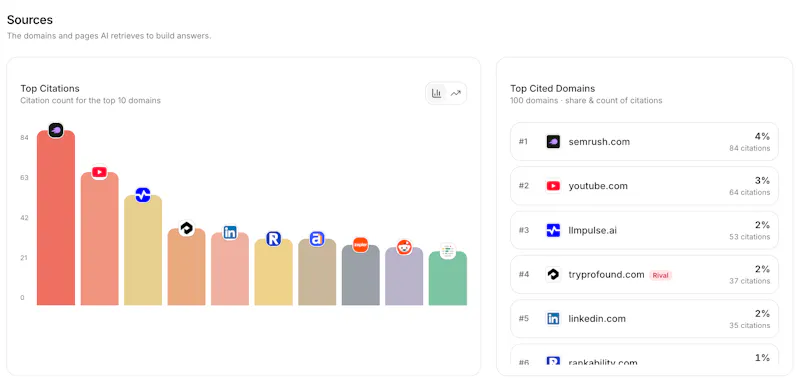Click the youtube.com favicon in domains list

pos(553,186)
